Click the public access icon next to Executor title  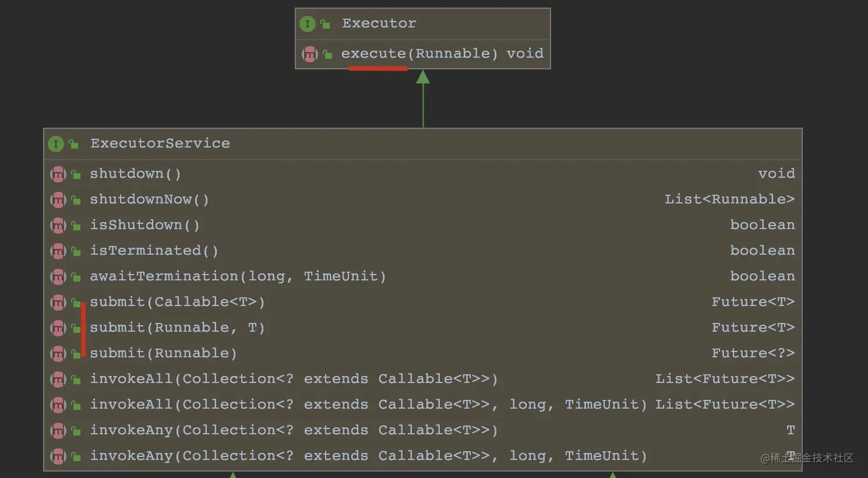coord(325,24)
